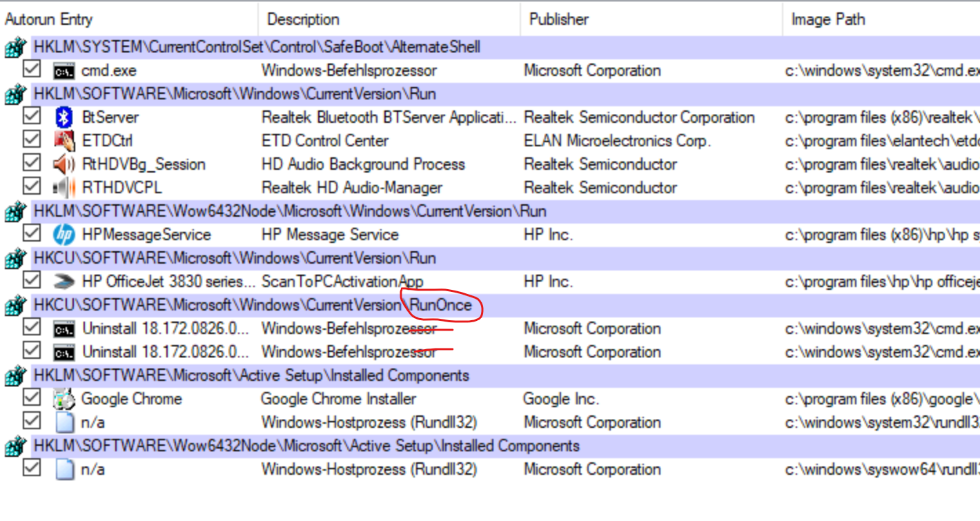Click the 'ELAN Microelectronics Corp.' publisher cell
This screenshot has height=521, width=980.
pos(617,141)
